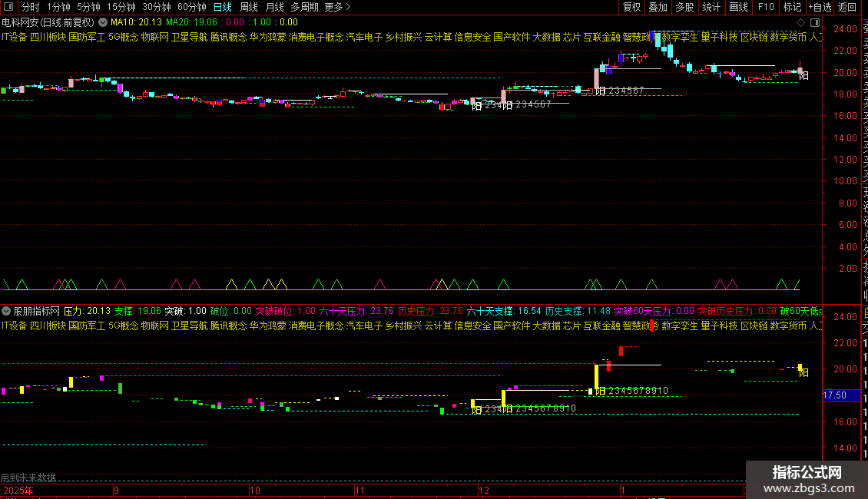Click the 数字孪生 tag in main chart
The height and width of the screenshot is (499, 868).
point(680,37)
